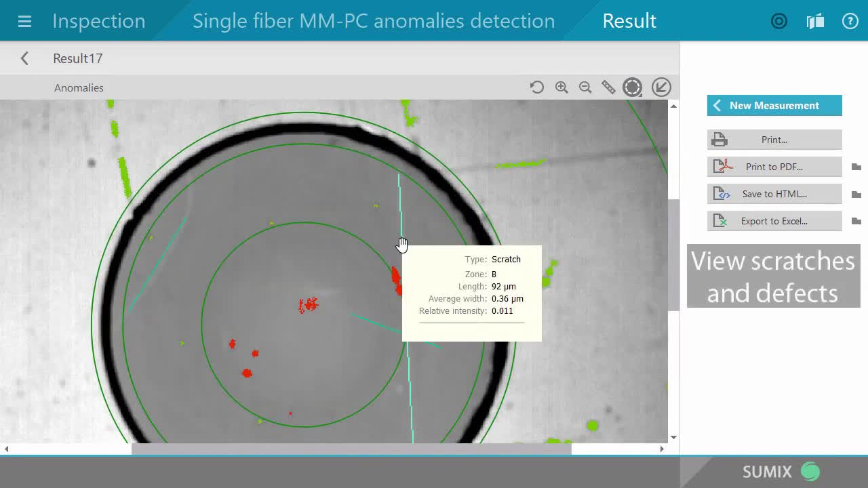This screenshot has height=488, width=868.
Task: Click Print to PDF button
Action: coord(774,167)
